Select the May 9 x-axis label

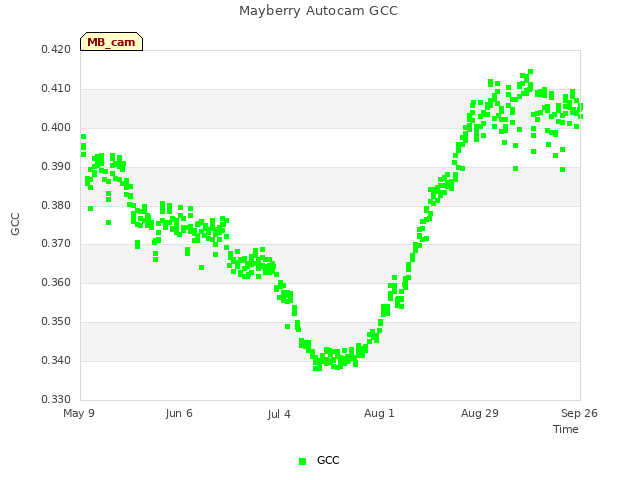point(79,413)
